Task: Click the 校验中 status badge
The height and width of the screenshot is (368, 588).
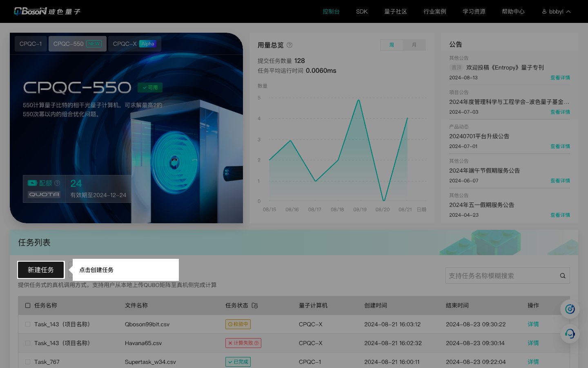Action: [238, 324]
